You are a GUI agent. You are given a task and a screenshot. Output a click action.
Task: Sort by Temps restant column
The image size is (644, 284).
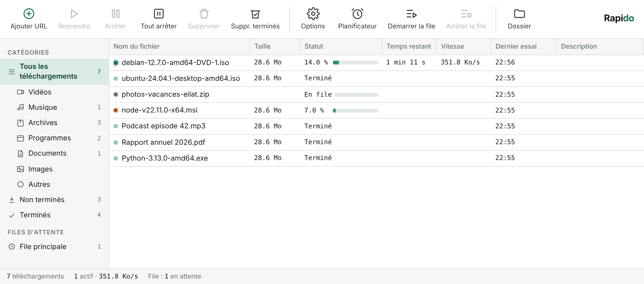409,46
